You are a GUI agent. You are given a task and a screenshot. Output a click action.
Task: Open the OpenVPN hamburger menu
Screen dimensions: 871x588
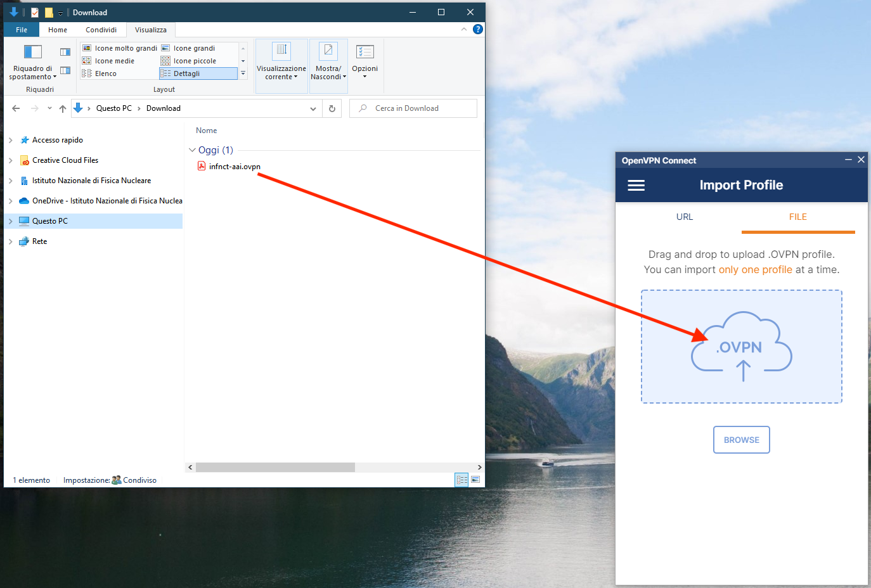636,185
